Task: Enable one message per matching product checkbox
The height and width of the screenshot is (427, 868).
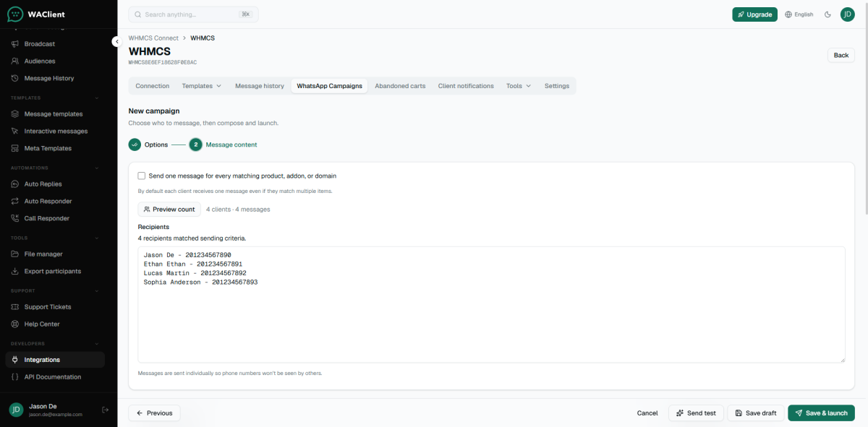Action: tap(142, 176)
